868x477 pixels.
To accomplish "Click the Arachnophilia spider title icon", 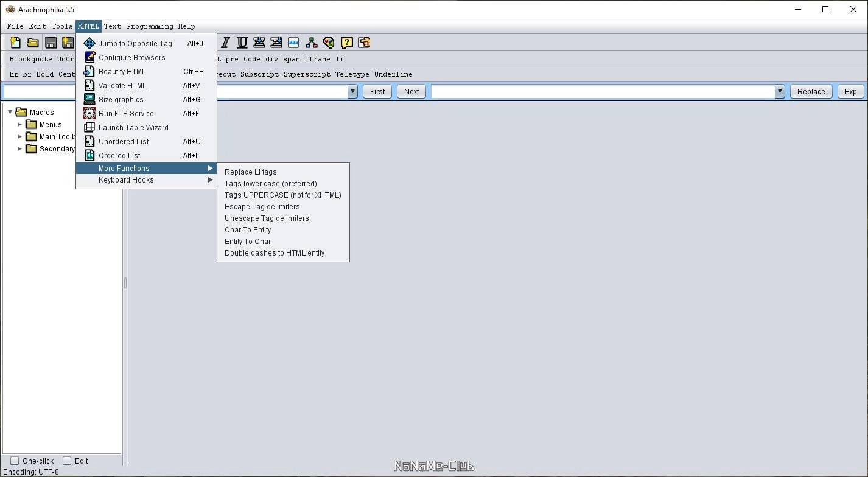I will pyautogui.click(x=10, y=9).
